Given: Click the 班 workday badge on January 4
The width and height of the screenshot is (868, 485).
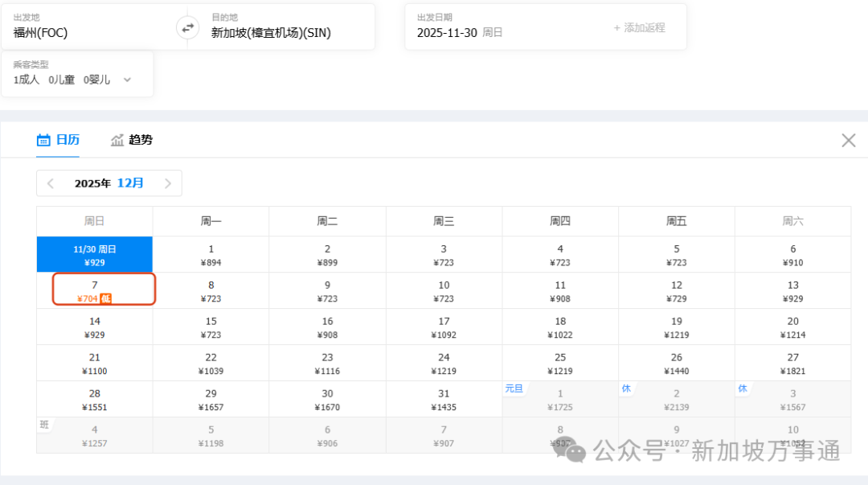Looking at the screenshot, I should [x=43, y=424].
